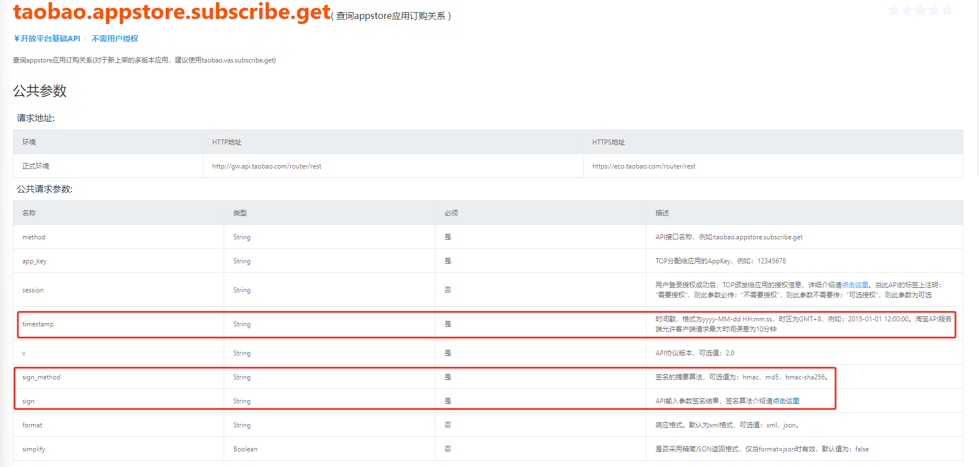Screen dimensions: 980x467
Task: Follow 点击这里 link in session description
Action: point(855,285)
